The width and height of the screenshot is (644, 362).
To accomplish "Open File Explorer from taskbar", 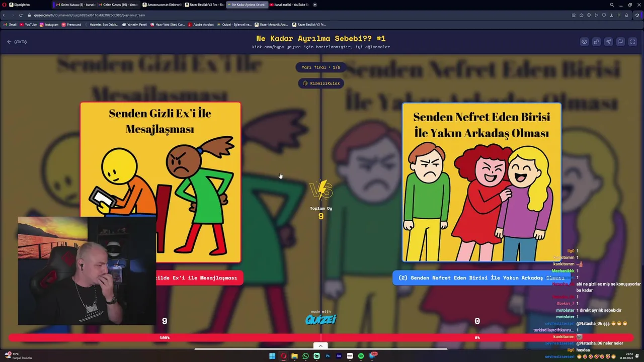I will pos(294,356).
